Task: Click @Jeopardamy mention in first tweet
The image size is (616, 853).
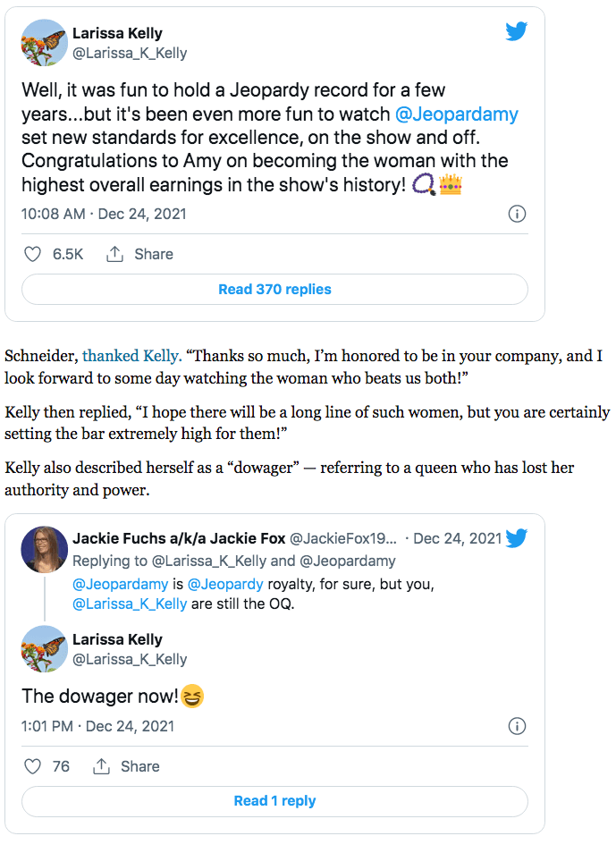Action: [x=457, y=114]
